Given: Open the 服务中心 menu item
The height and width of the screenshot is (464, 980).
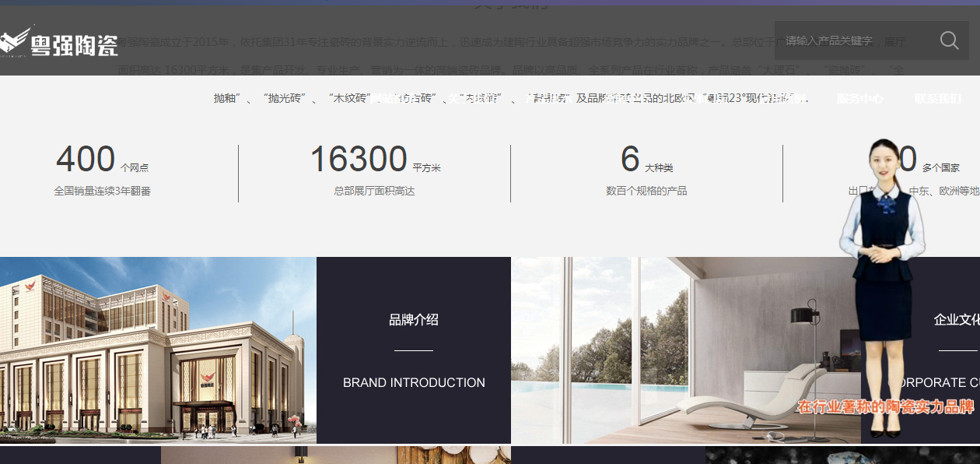Looking at the screenshot, I should (860, 99).
